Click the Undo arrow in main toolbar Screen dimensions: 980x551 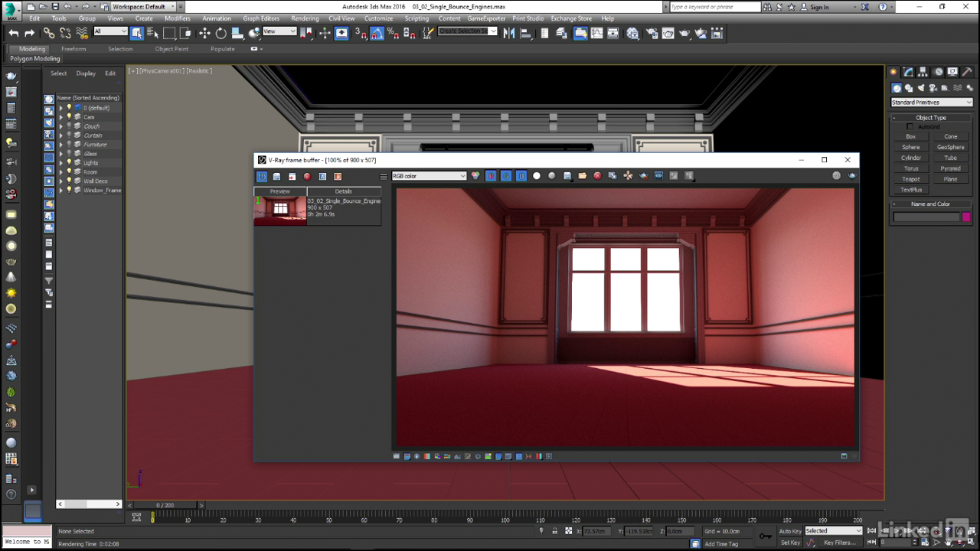14,33
